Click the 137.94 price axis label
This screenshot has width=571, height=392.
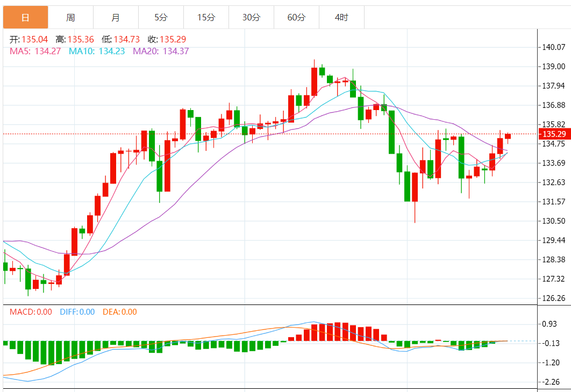(553, 86)
